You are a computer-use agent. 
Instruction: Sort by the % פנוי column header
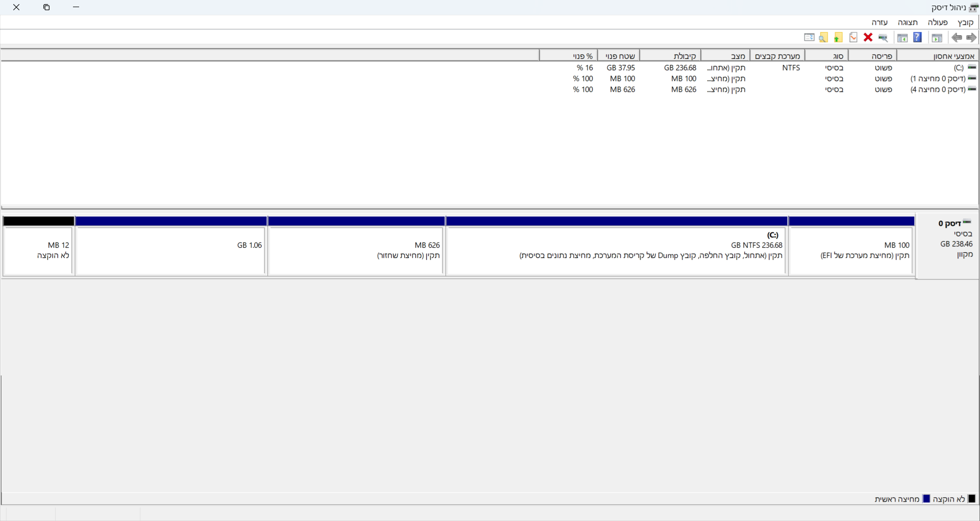click(x=568, y=56)
